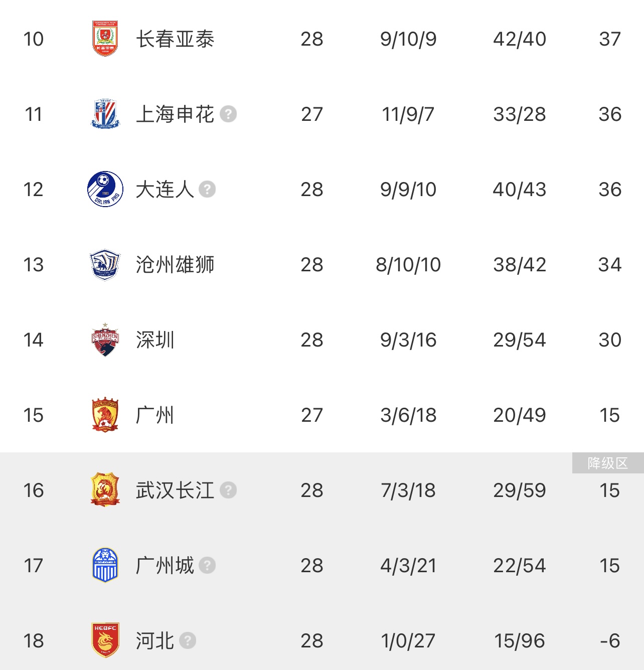Screen dimensions: 644x670
Task: Tap question mark beside 广州城
Action: (207, 566)
